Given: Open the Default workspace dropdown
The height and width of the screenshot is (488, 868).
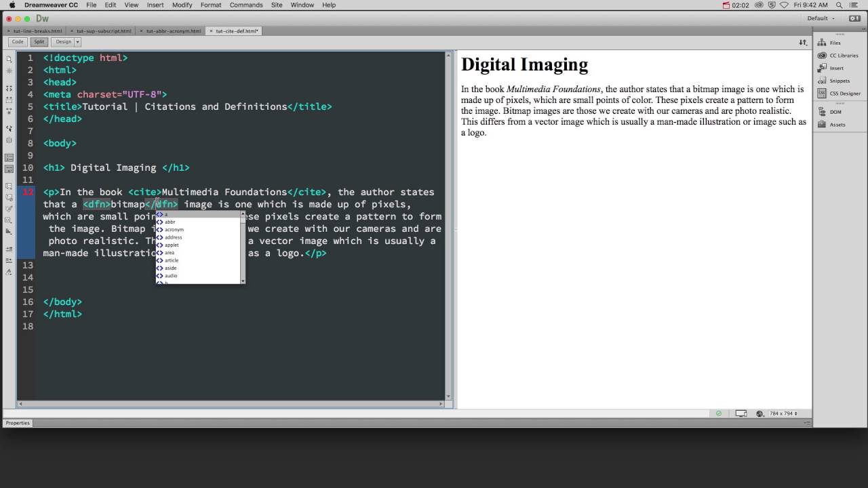Looking at the screenshot, I should point(821,18).
